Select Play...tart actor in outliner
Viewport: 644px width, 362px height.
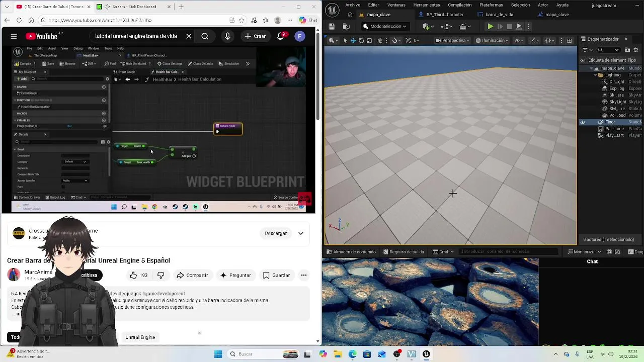(x=614, y=135)
